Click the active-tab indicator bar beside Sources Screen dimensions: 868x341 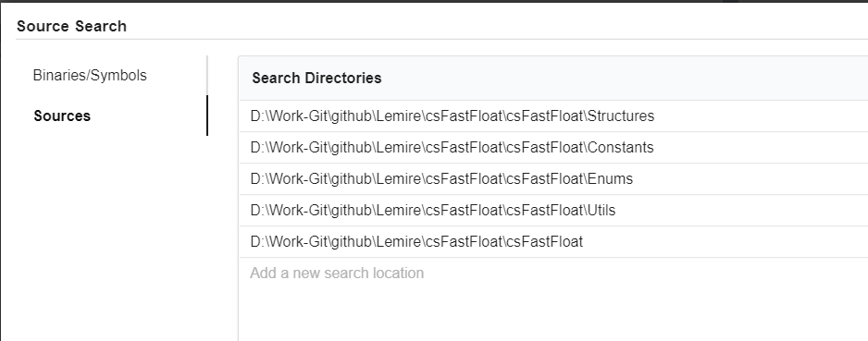coord(207,116)
